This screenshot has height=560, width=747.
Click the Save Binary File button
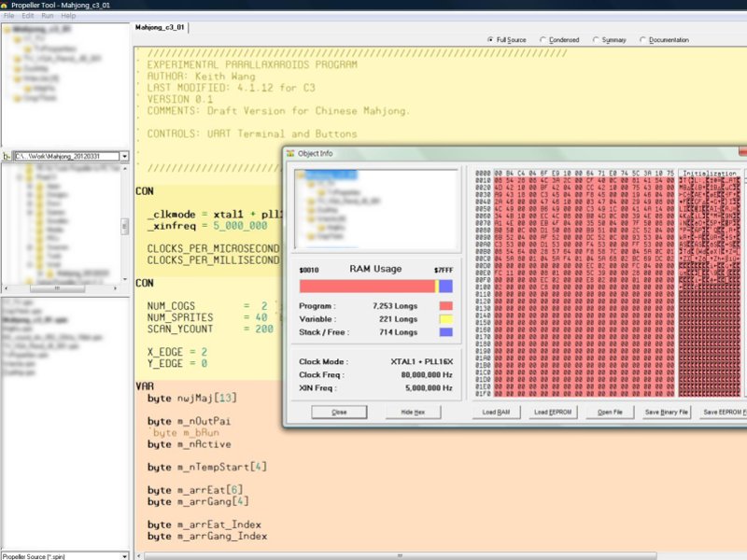pyautogui.click(x=667, y=412)
